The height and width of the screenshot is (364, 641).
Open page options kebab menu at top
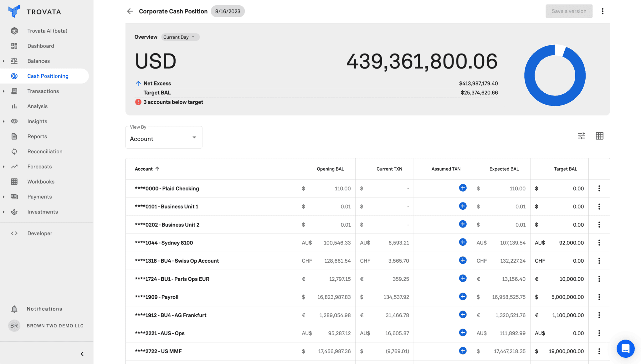click(x=603, y=11)
